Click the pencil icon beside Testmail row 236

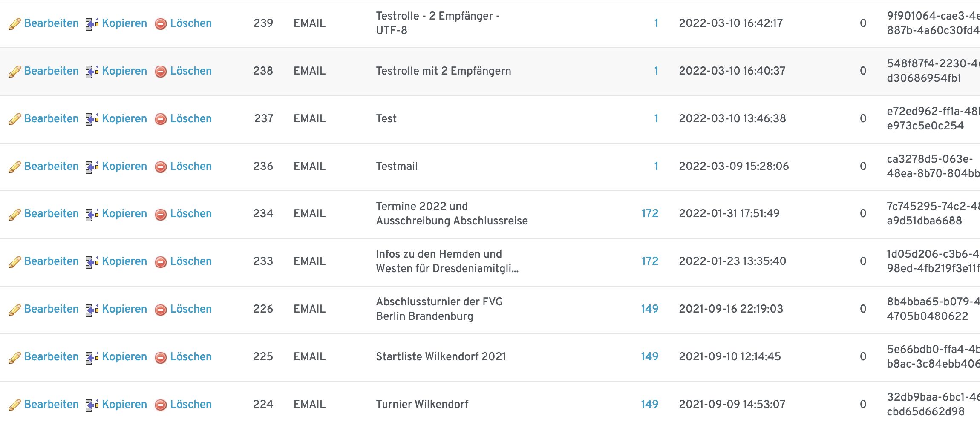(14, 167)
